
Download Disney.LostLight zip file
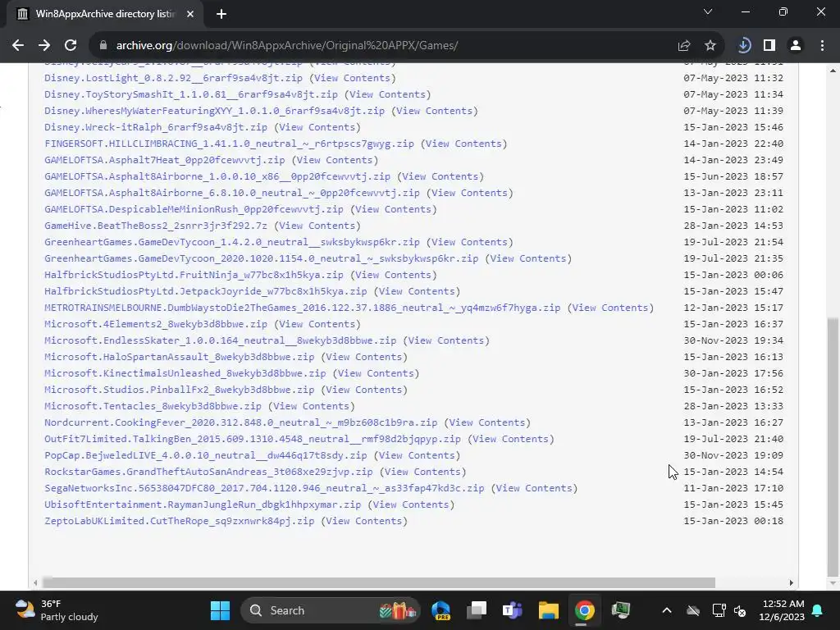[x=173, y=78]
